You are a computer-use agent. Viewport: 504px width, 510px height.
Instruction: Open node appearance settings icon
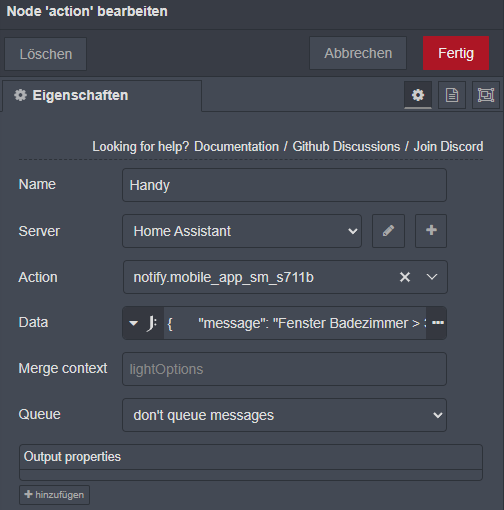tap(486, 95)
